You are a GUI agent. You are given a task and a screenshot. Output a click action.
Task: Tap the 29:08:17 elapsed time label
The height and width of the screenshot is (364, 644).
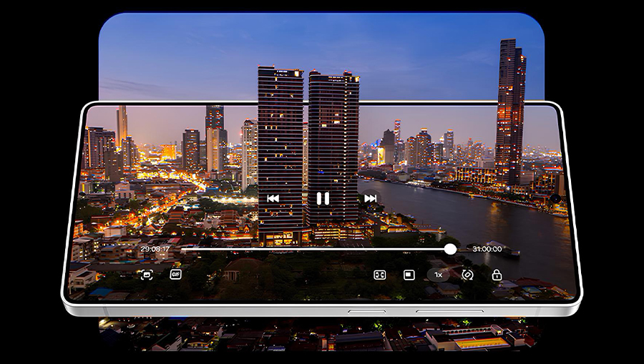[x=155, y=249]
